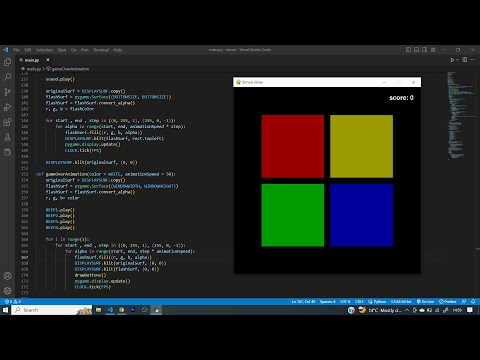Click the VS Code logo in title bar
This screenshot has width=480, height=360.
coord(6,50)
